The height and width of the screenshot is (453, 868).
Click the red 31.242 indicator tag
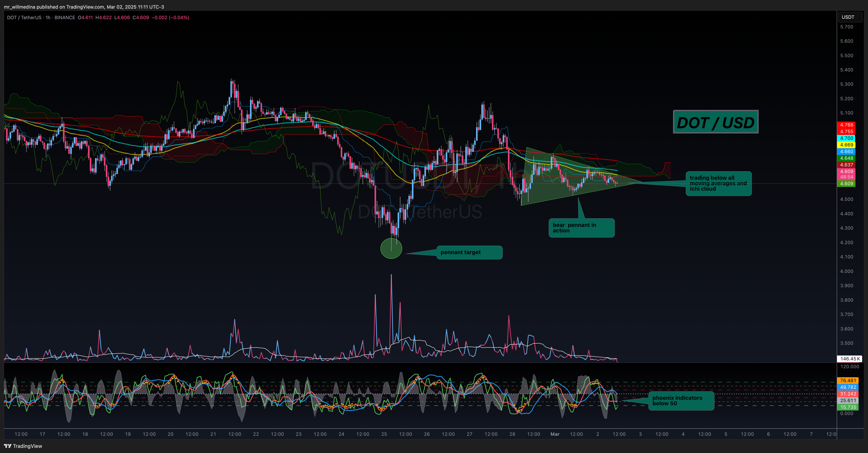848,394
